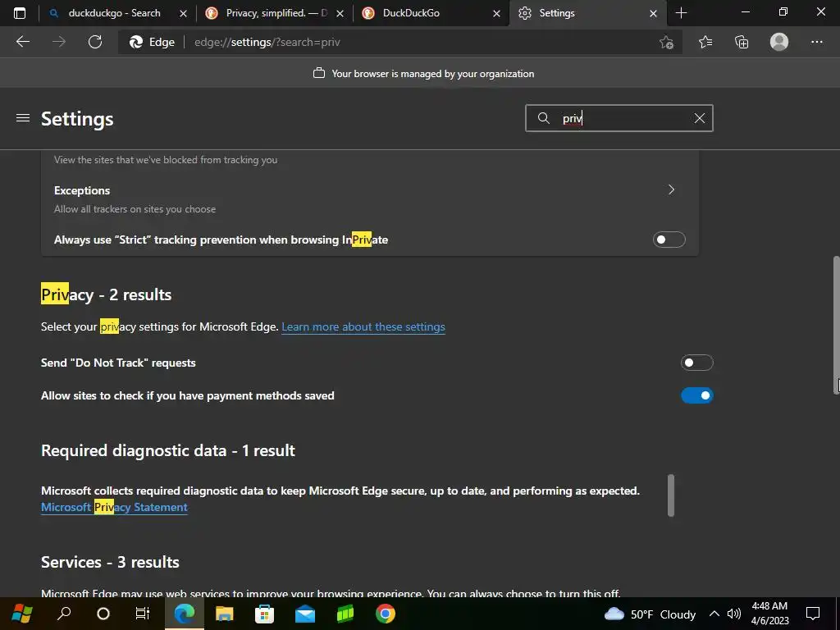The height and width of the screenshot is (630, 840).
Task: Expand the Exceptions chevron
Action: [x=671, y=189]
